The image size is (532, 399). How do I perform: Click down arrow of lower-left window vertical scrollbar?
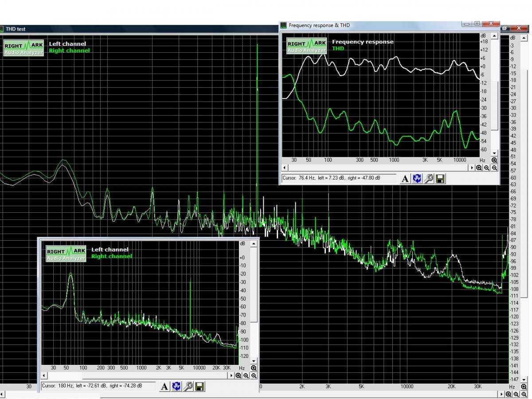point(254,361)
